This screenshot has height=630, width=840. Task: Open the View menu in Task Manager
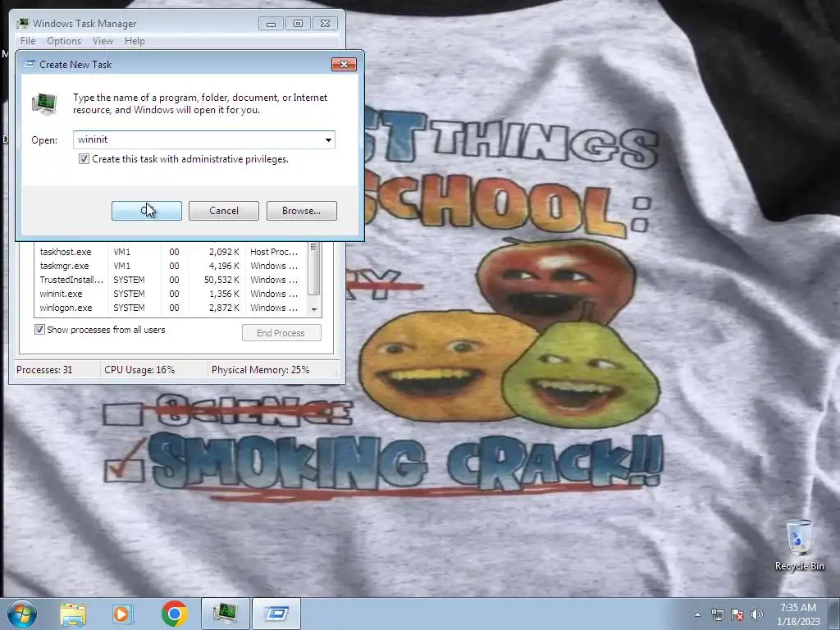pyautogui.click(x=103, y=41)
